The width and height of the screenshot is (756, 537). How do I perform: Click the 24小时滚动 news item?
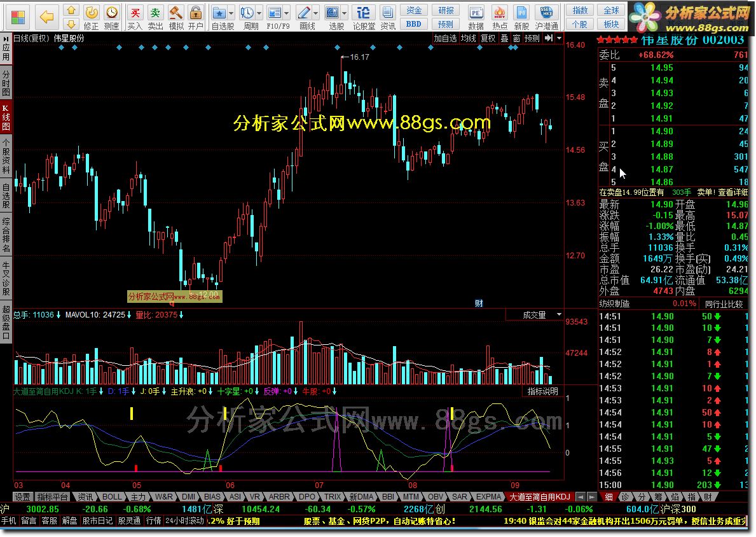point(184,521)
